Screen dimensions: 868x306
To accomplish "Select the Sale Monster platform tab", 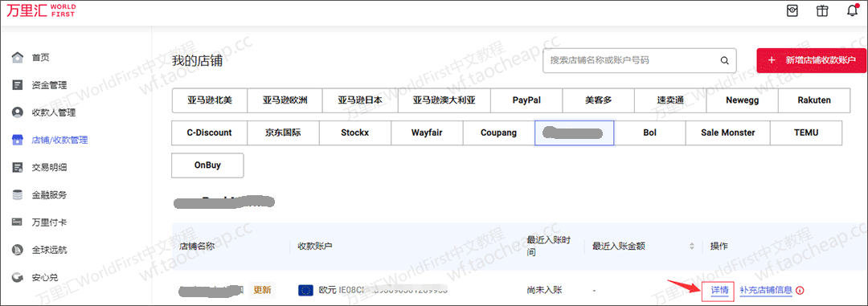I will (727, 133).
